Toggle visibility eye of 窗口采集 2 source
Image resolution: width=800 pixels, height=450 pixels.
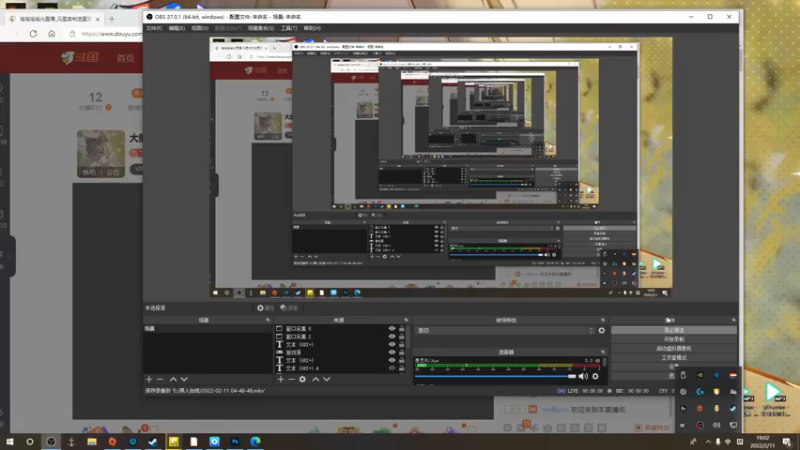(392, 337)
